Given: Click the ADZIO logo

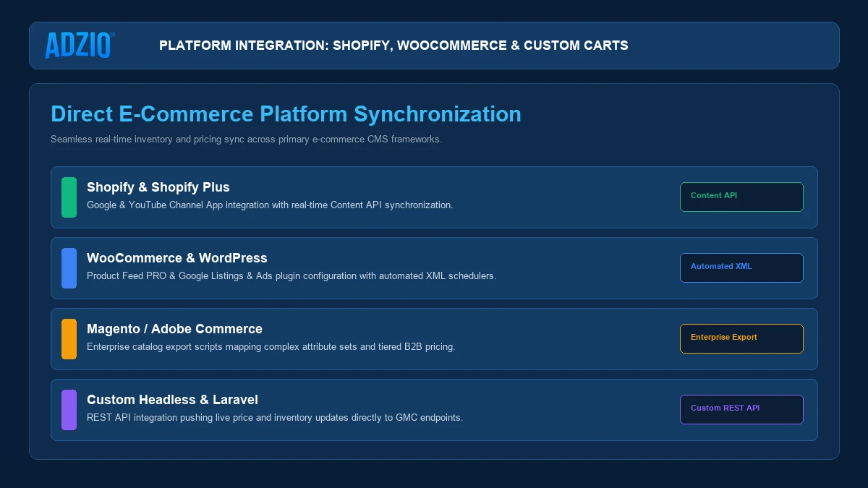Looking at the screenshot, I should click(80, 46).
